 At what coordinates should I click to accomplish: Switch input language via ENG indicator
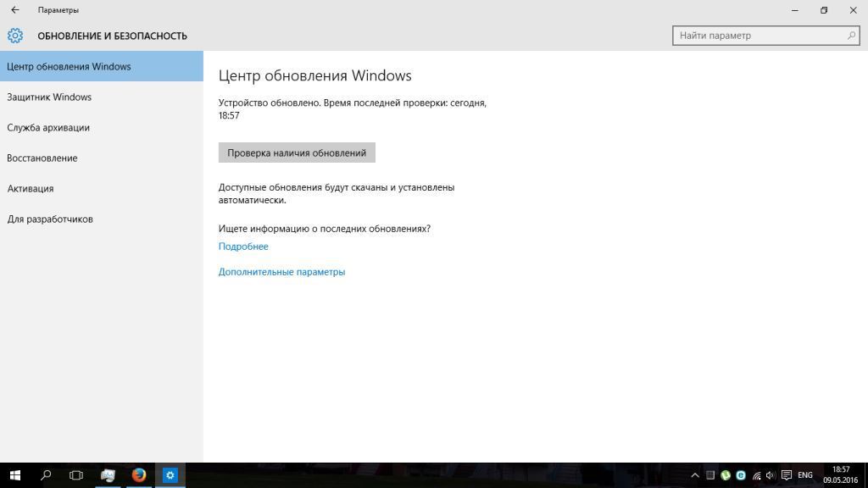(805, 475)
